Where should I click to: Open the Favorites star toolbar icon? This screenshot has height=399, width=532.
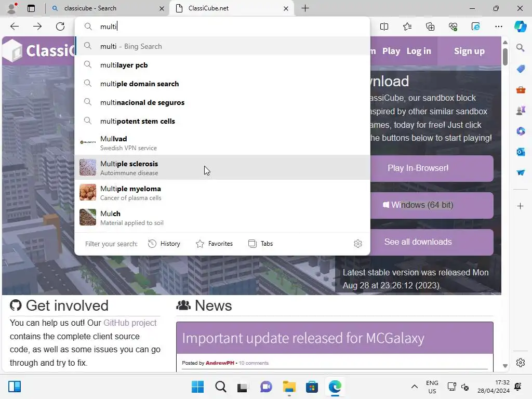click(407, 26)
